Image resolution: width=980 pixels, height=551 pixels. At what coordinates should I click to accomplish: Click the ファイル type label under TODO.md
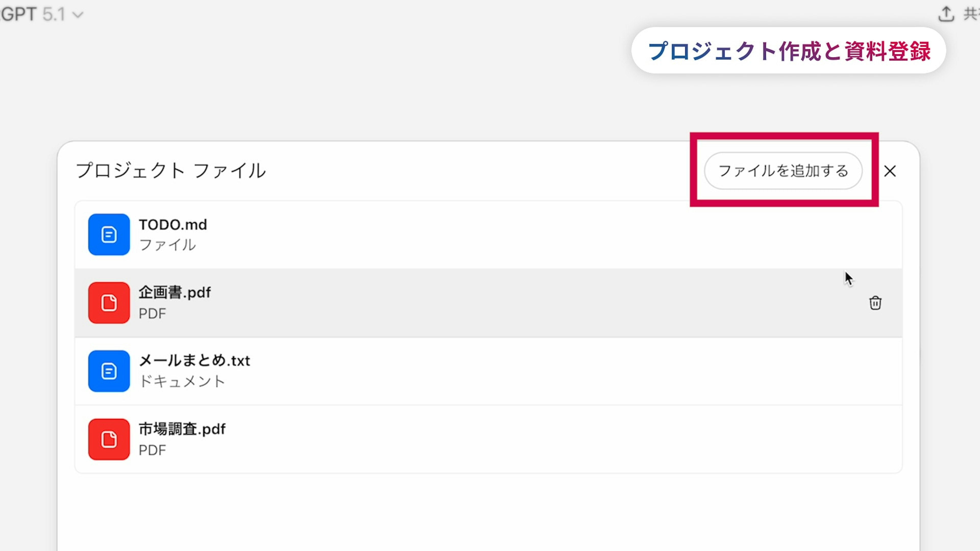click(167, 245)
